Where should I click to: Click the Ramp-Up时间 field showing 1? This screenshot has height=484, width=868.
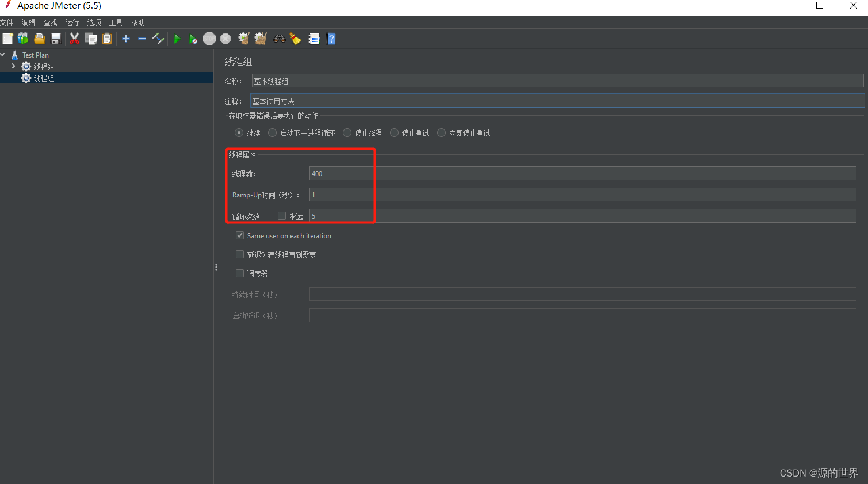(x=583, y=195)
